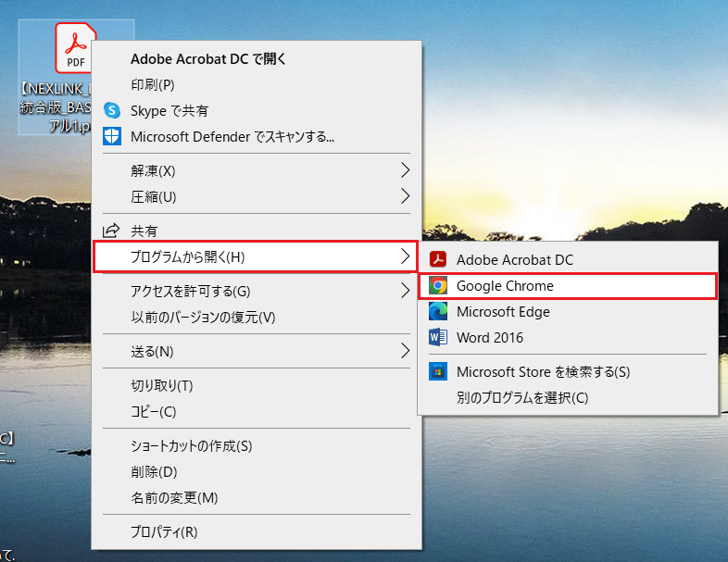
Task: Open the 解凍(X) menu entry
Action: coord(257,170)
